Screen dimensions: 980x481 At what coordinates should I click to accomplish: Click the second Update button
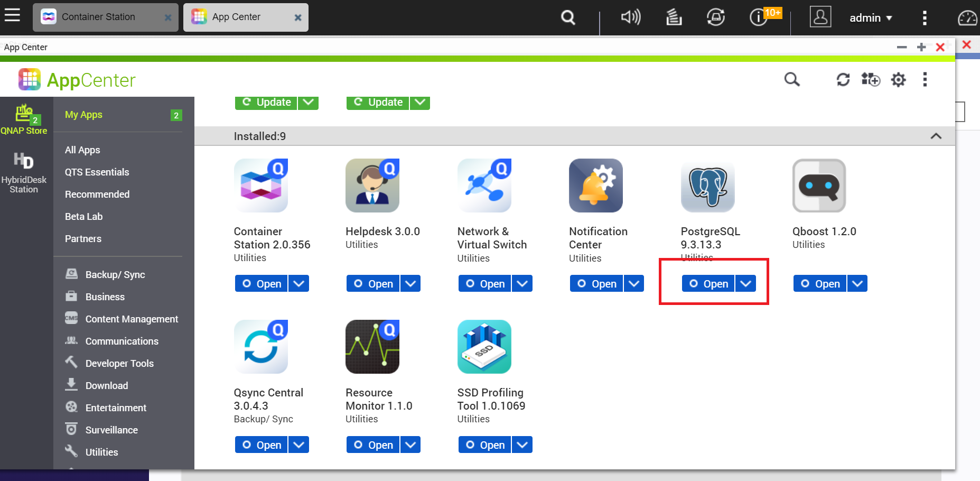click(x=378, y=103)
